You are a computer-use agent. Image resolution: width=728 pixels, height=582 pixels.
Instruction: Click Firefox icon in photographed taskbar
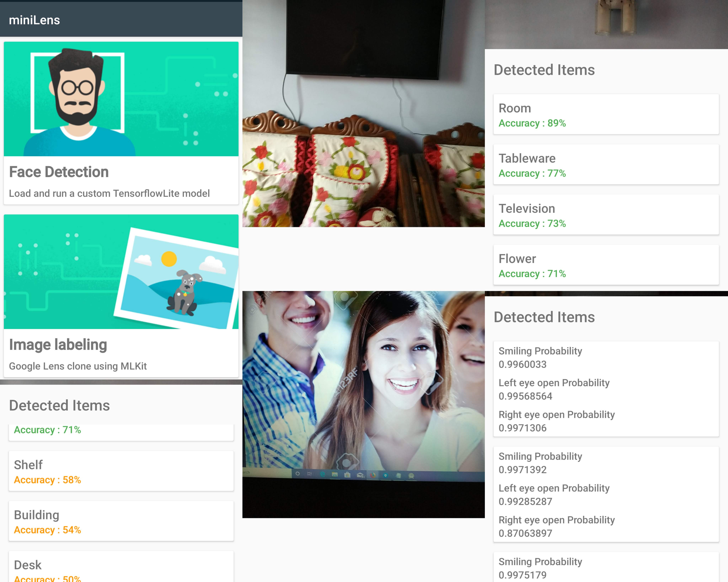[x=373, y=475]
